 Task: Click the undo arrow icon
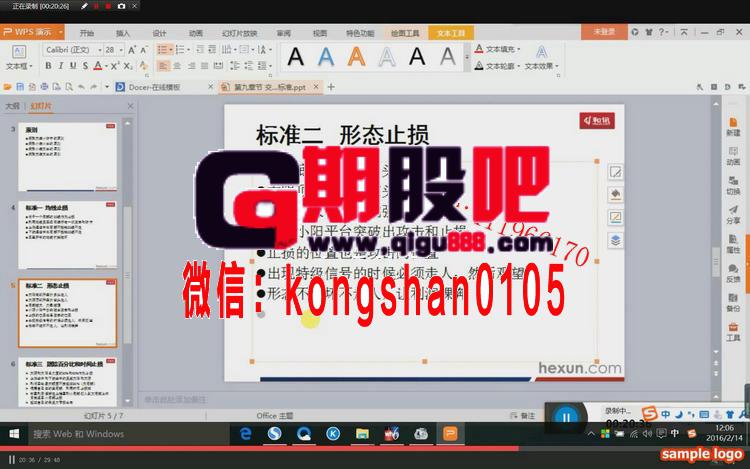[81, 87]
